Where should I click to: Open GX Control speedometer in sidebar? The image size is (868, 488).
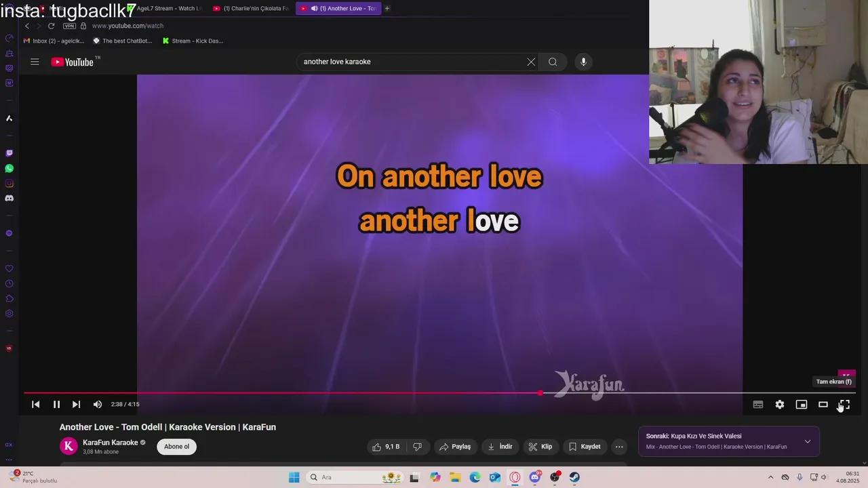[x=9, y=38]
